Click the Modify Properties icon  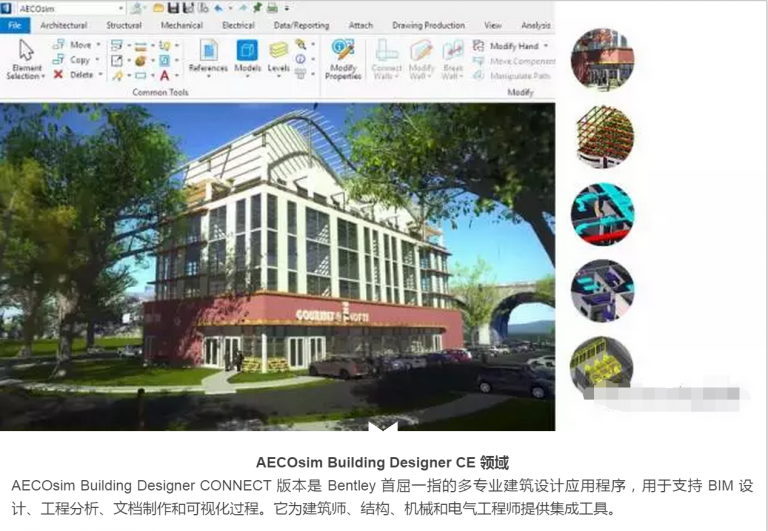pos(343,59)
